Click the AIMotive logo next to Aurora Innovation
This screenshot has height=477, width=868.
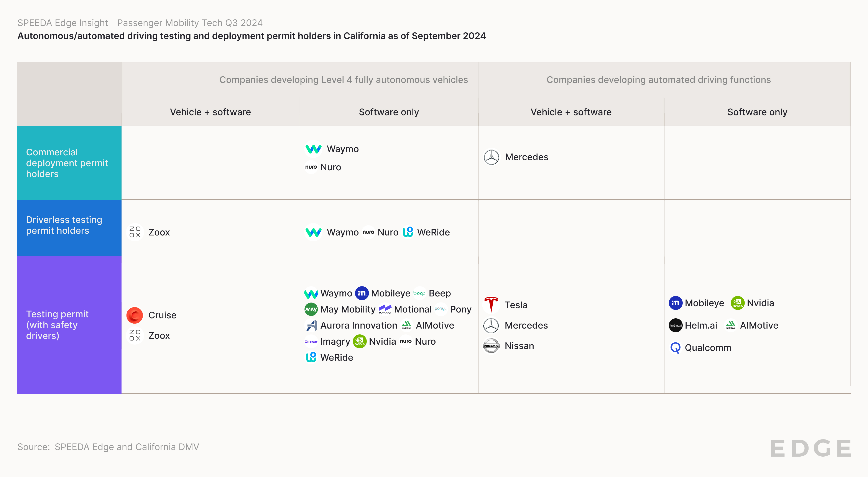click(x=406, y=325)
